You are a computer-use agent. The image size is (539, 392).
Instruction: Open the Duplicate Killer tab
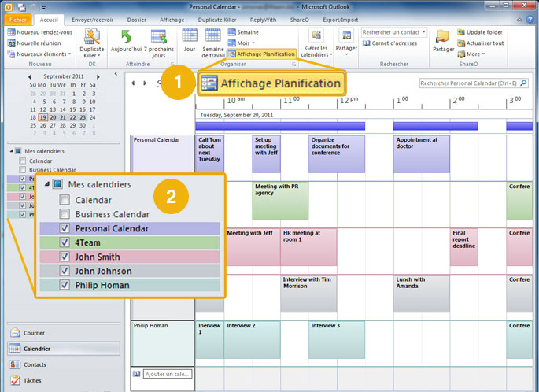pyautogui.click(x=217, y=20)
